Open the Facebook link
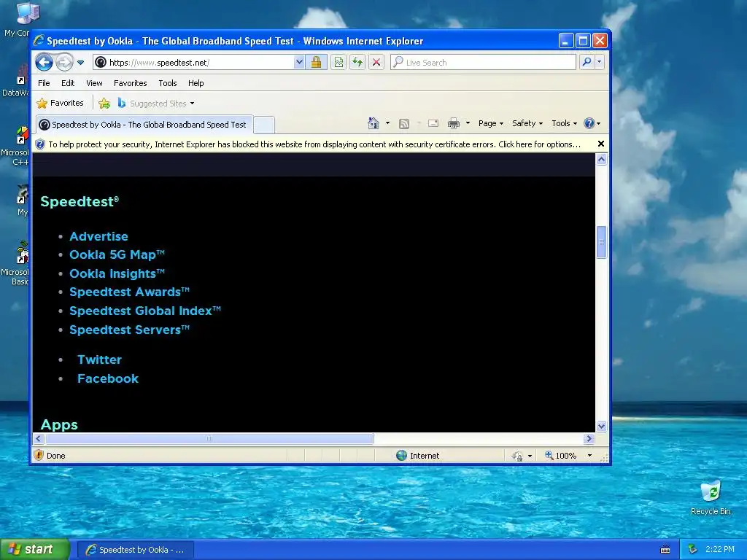 pyautogui.click(x=108, y=378)
